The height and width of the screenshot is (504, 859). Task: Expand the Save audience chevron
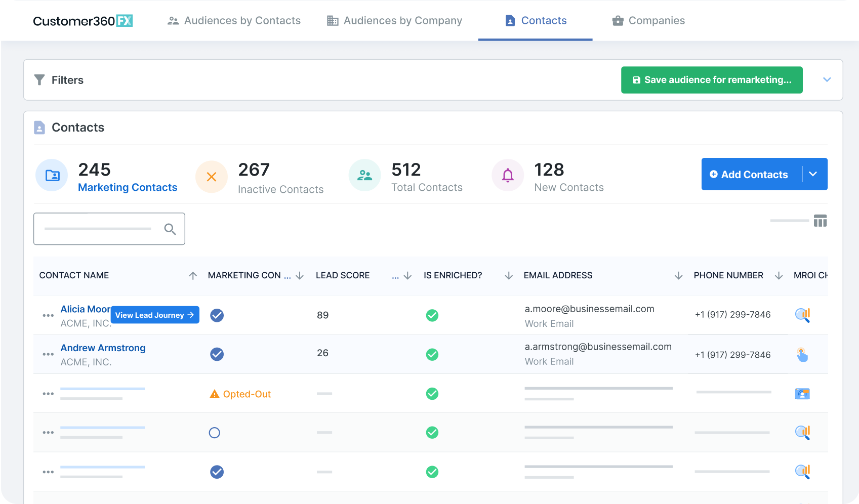click(827, 79)
